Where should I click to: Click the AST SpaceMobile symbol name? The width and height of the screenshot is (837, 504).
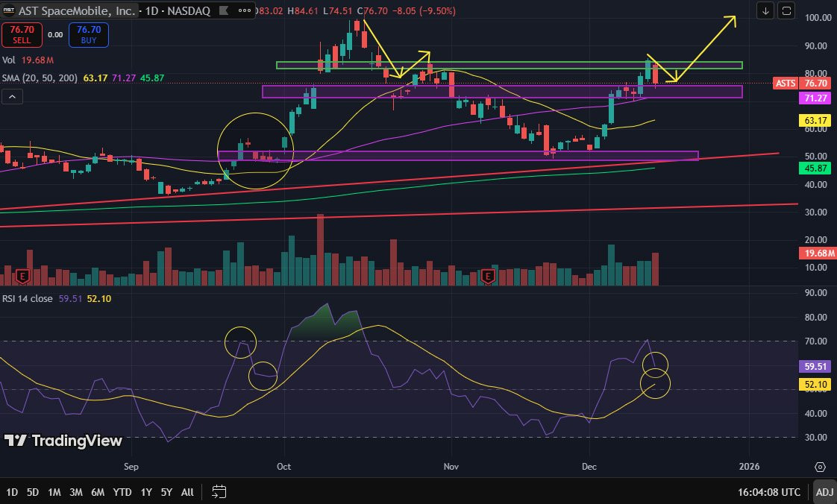[77, 10]
